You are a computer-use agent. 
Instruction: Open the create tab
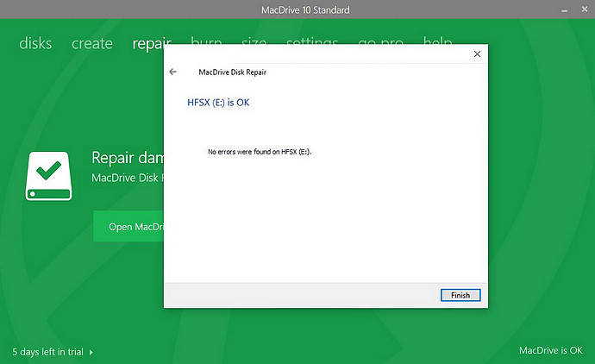pyautogui.click(x=91, y=43)
